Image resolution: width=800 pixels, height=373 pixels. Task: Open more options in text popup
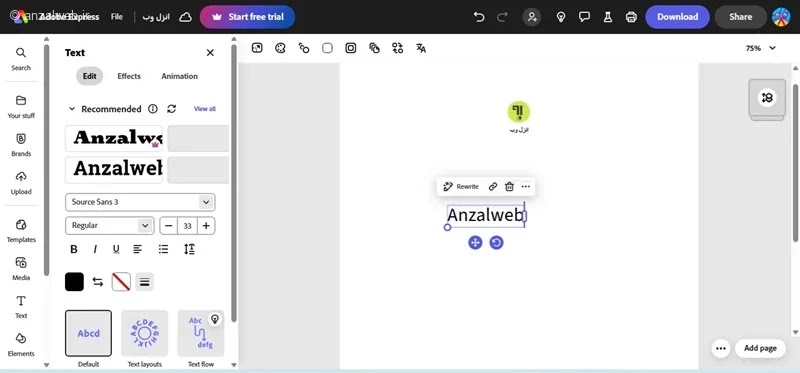pos(526,187)
